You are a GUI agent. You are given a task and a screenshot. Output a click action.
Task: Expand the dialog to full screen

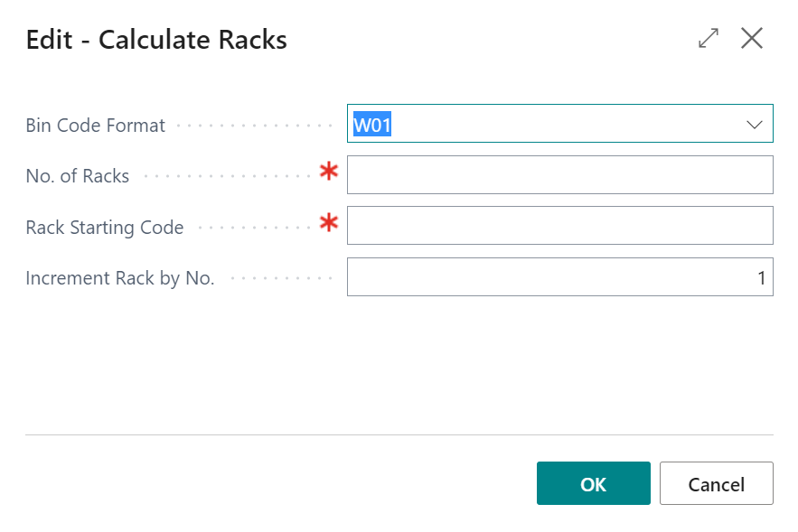coord(709,38)
